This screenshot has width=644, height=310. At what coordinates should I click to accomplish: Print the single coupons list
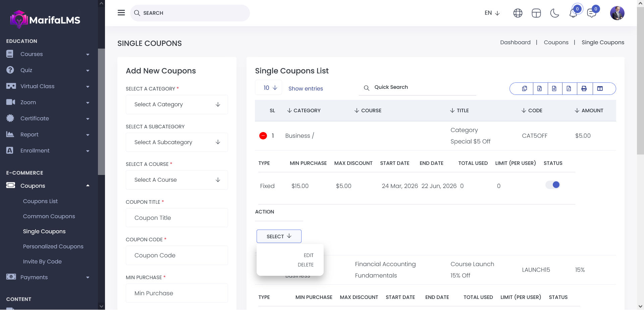pyautogui.click(x=584, y=88)
